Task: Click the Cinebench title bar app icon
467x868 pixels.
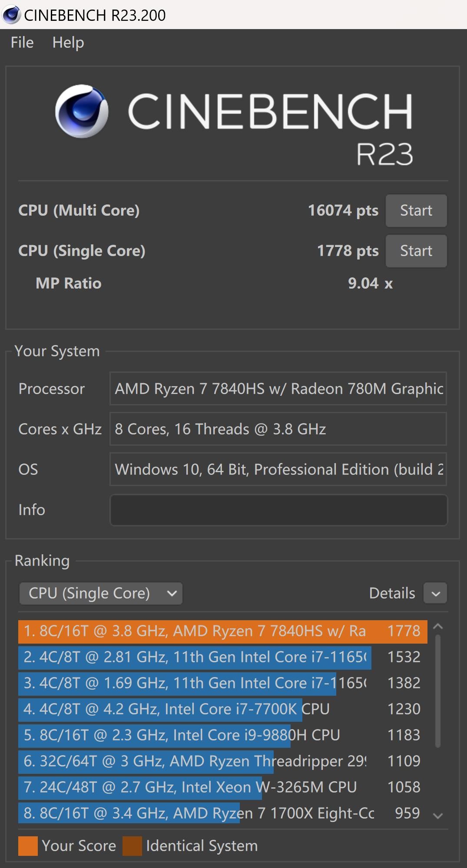Action: [11, 15]
